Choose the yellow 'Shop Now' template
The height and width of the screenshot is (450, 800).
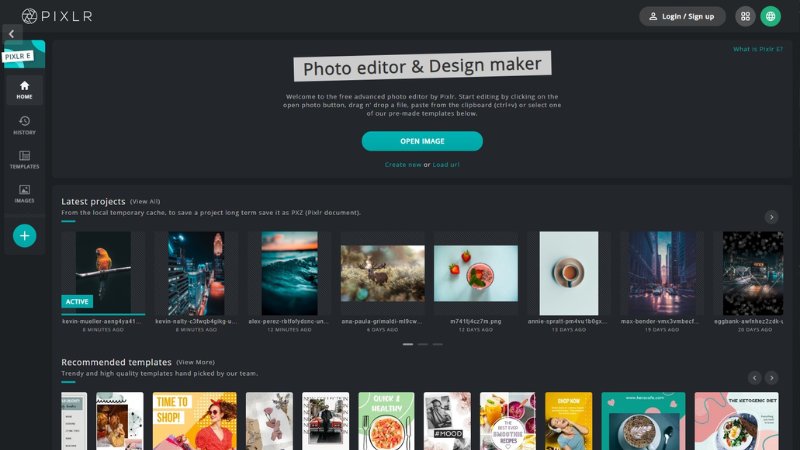click(568, 421)
